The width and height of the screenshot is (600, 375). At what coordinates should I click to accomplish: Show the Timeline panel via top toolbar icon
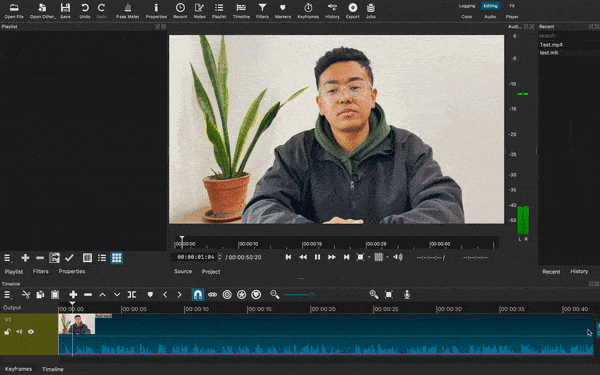click(241, 10)
